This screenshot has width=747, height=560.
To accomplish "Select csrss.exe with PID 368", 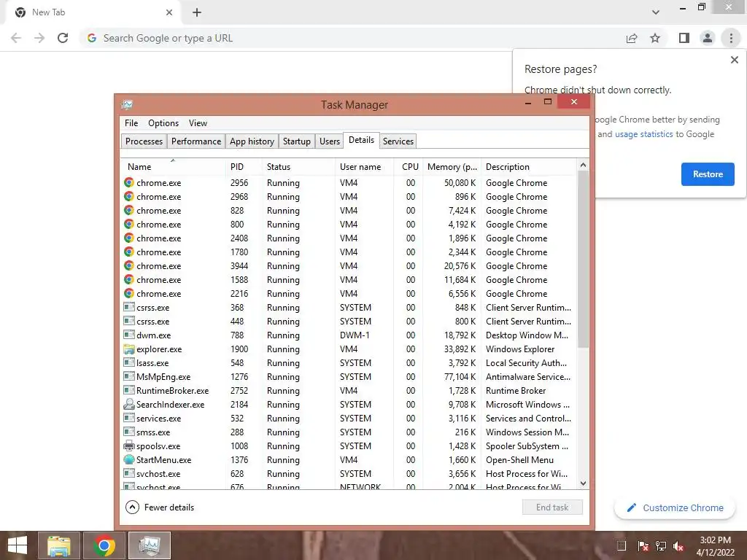I will pyautogui.click(x=349, y=308).
